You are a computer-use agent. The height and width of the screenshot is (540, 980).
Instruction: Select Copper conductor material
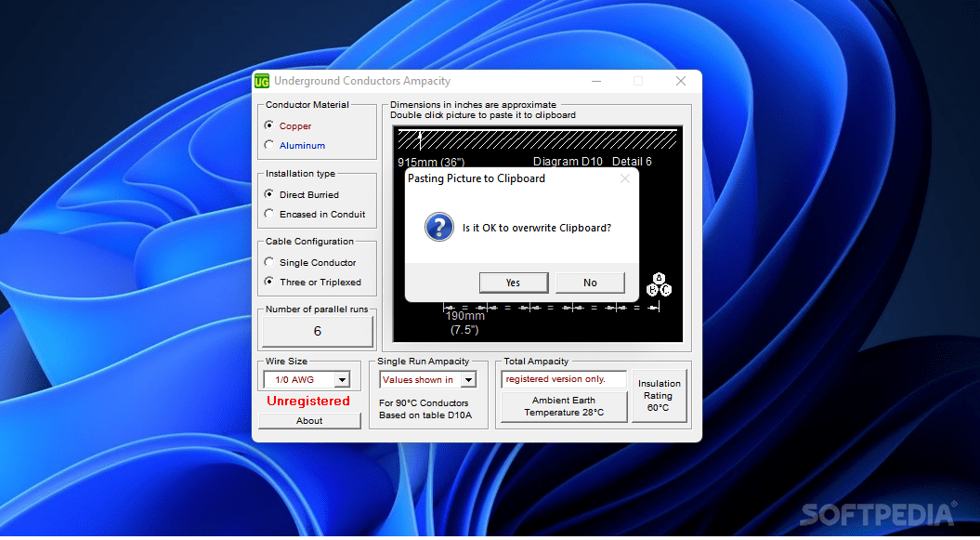[268, 125]
